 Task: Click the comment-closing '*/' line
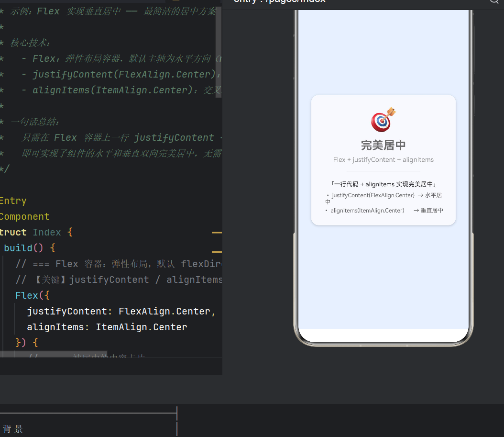pyautogui.click(x=5, y=169)
